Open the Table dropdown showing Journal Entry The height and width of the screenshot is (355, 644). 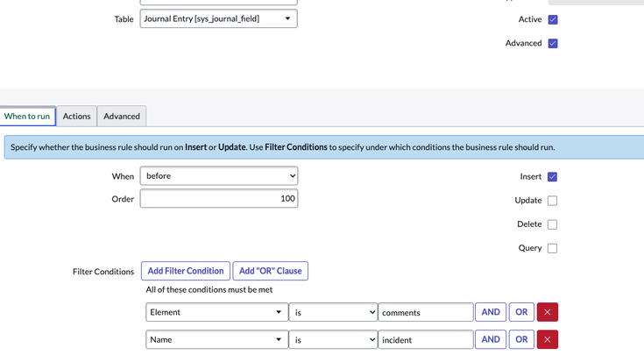click(x=218, y=18)
